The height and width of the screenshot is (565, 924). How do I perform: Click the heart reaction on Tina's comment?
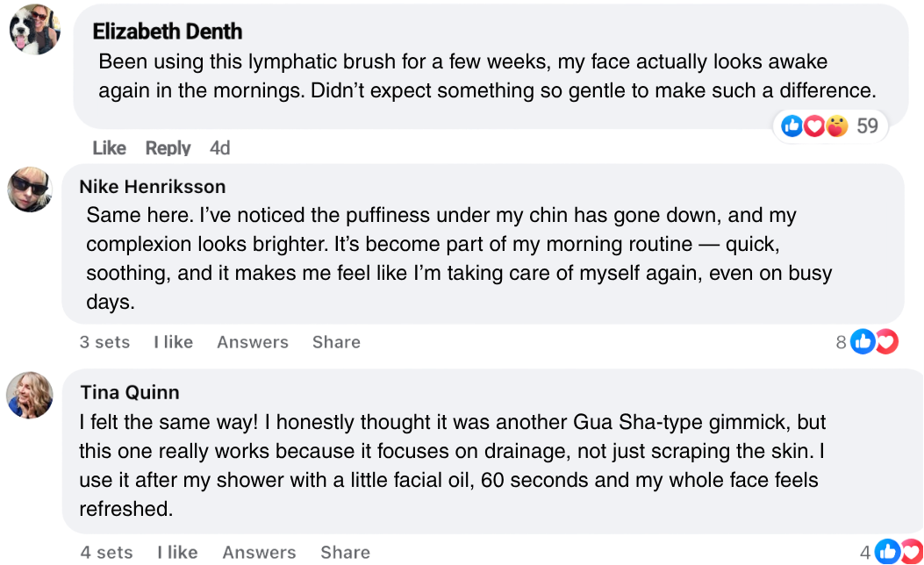point(912,552)
